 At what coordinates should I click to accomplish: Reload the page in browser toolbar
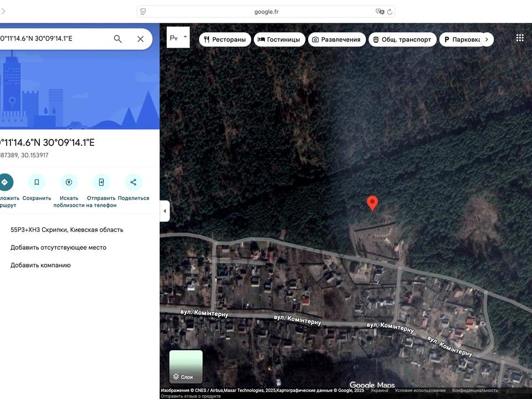pos(390,12)
